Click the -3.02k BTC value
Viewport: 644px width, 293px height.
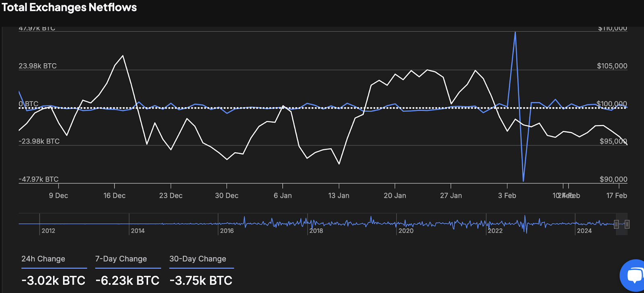[53, 281]
